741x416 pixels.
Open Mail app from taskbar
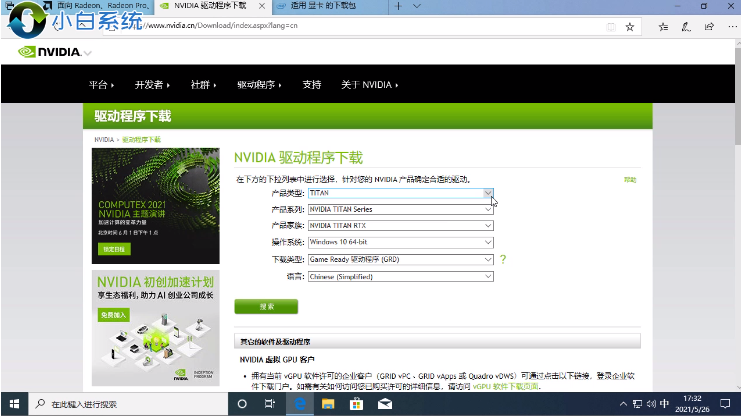385,404
